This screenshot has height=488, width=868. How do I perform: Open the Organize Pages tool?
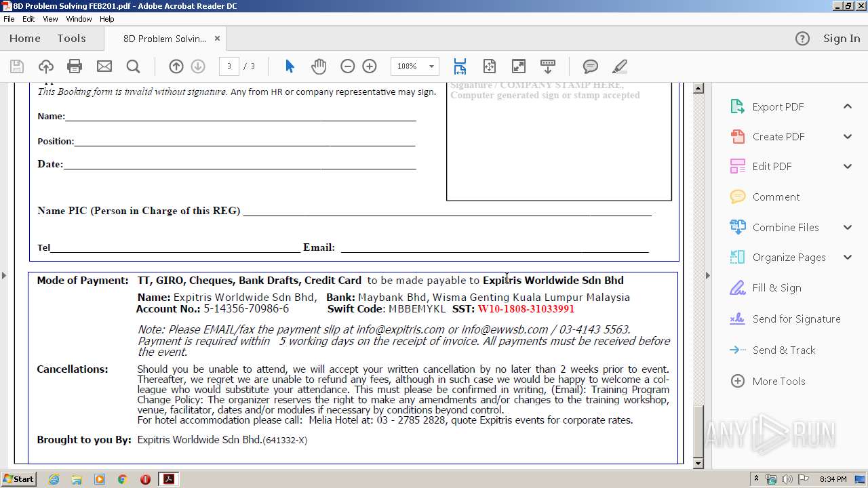pos(789,257)
